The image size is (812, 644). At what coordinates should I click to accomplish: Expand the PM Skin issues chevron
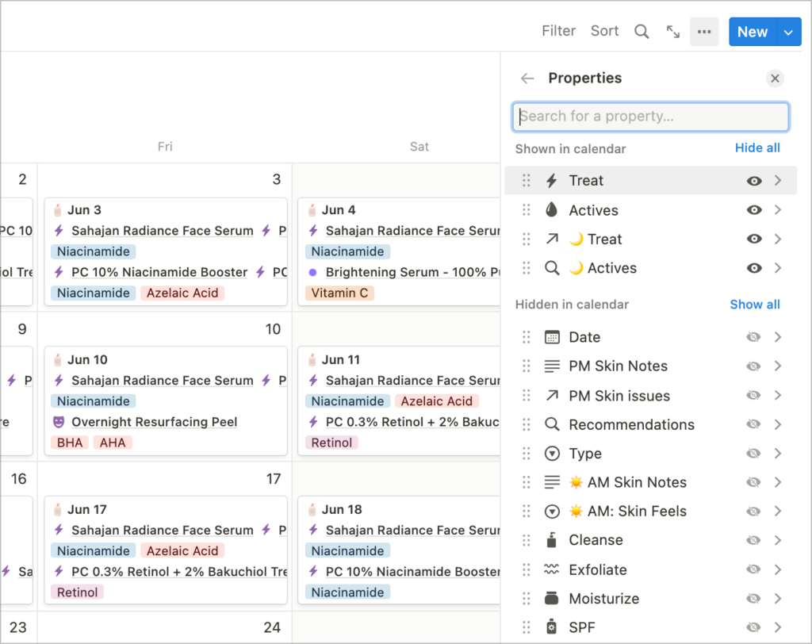(x=778, y=395)
